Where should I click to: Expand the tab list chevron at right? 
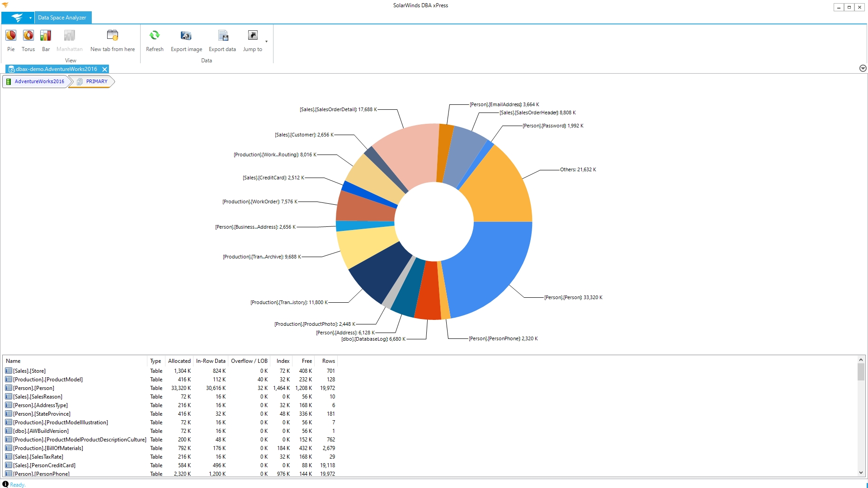863,68
